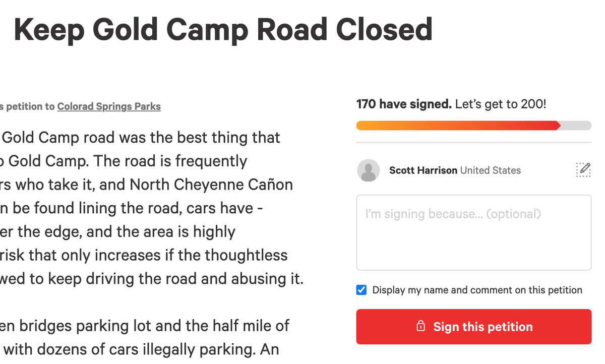Image resolution: width=605 pixels, height=364 pixels.
Task: Click the paragraph line mentioning North Cheyenne Cañon
Action: (x=146, y=185)
